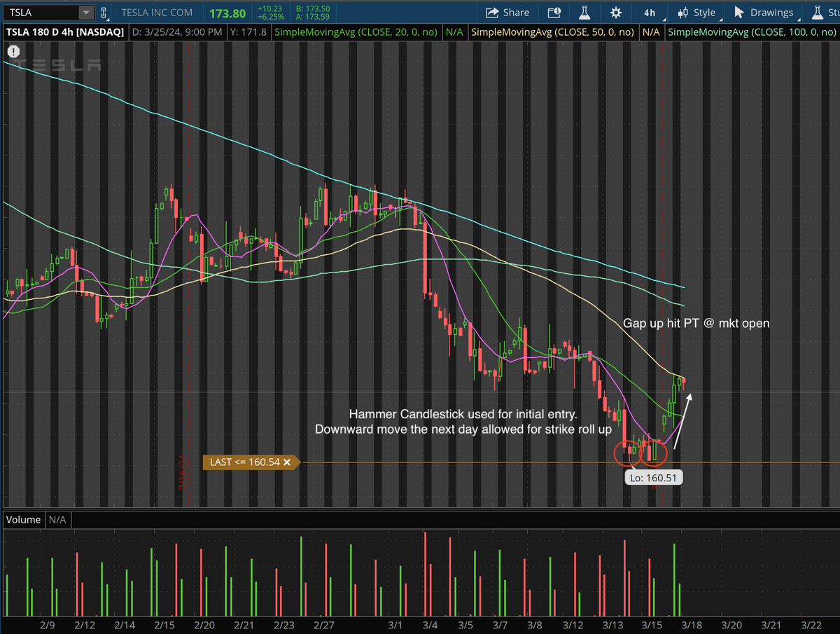Viewport: 840px width, 634px height.
Task: Click the D: 3/25/24, 9:00 PM readout
Action: point(176,32)
